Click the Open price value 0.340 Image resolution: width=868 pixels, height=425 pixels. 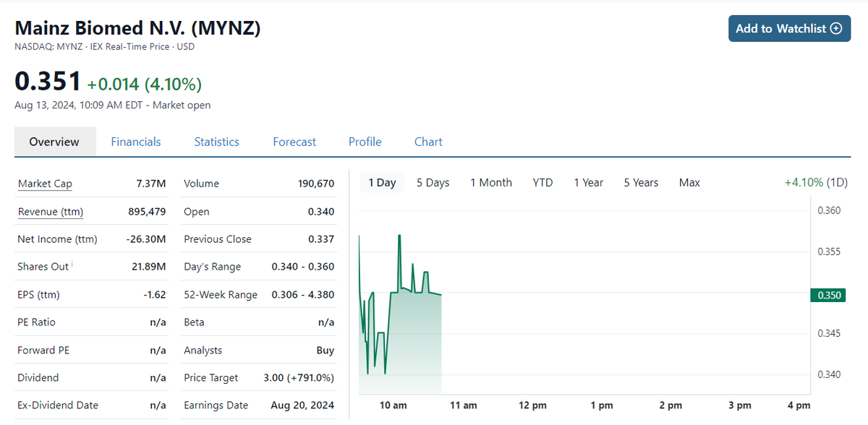[x=321, y=212]
